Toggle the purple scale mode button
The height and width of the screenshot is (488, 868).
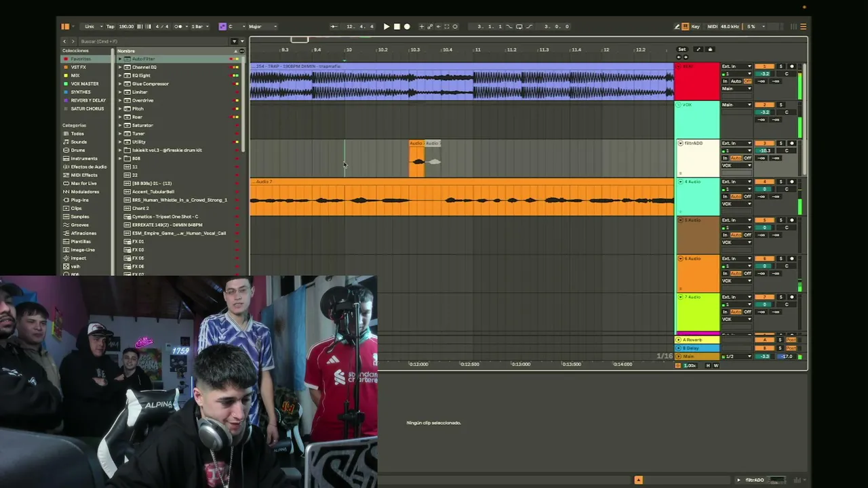[x=222, y=26]
